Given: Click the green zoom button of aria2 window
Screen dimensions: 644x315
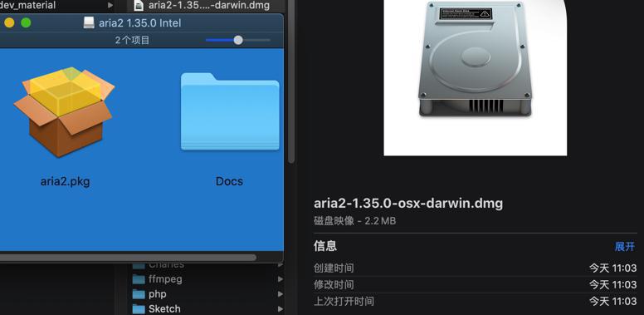Looking at the screenshot, I should 26,22.
